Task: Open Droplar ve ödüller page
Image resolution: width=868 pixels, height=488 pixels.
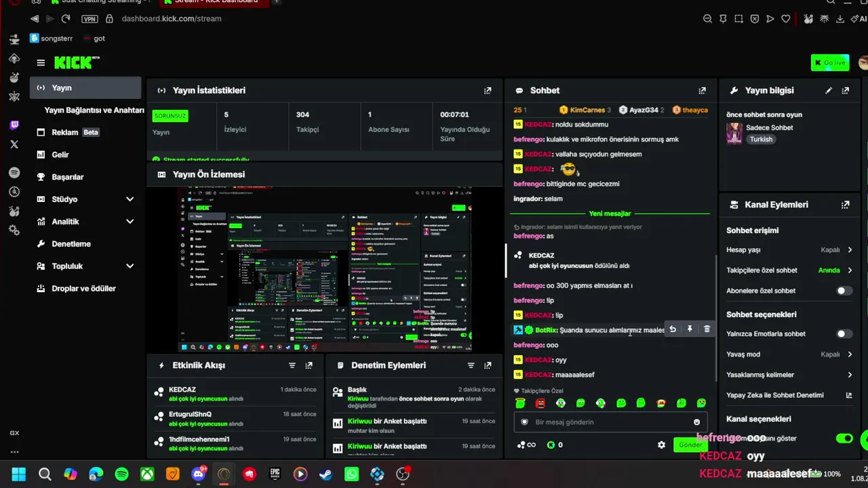Action: point(85,289)
